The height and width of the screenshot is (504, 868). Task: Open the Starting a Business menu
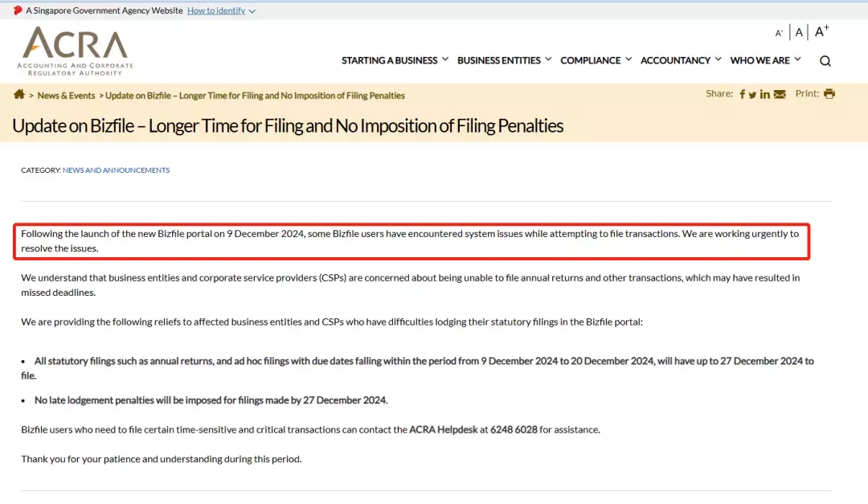click(389, 60)
